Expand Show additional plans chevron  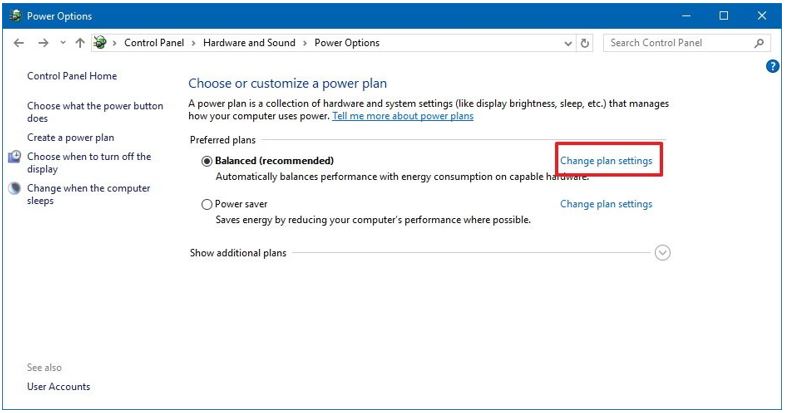(662, 253)
